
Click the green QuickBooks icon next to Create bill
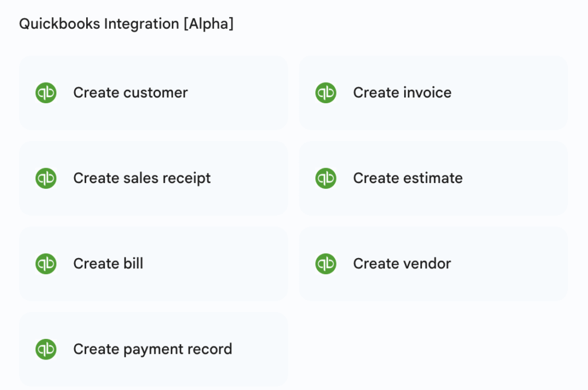[46, 264]
